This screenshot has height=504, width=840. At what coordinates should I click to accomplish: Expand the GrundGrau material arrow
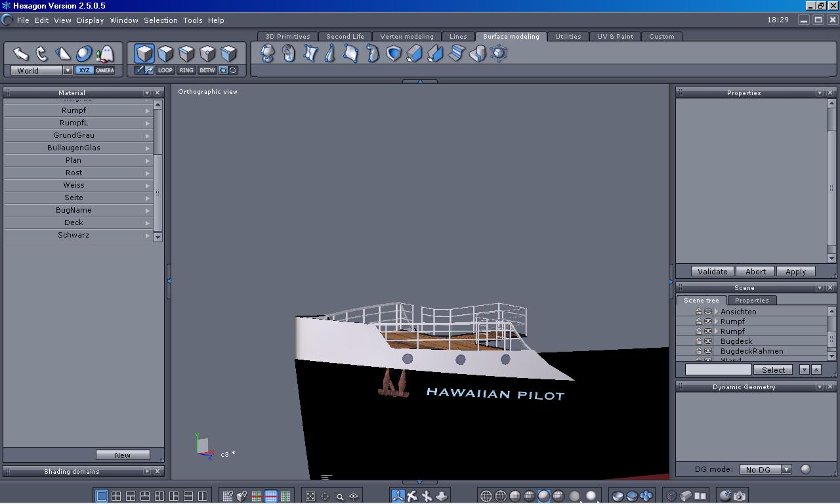coord(148,136)
